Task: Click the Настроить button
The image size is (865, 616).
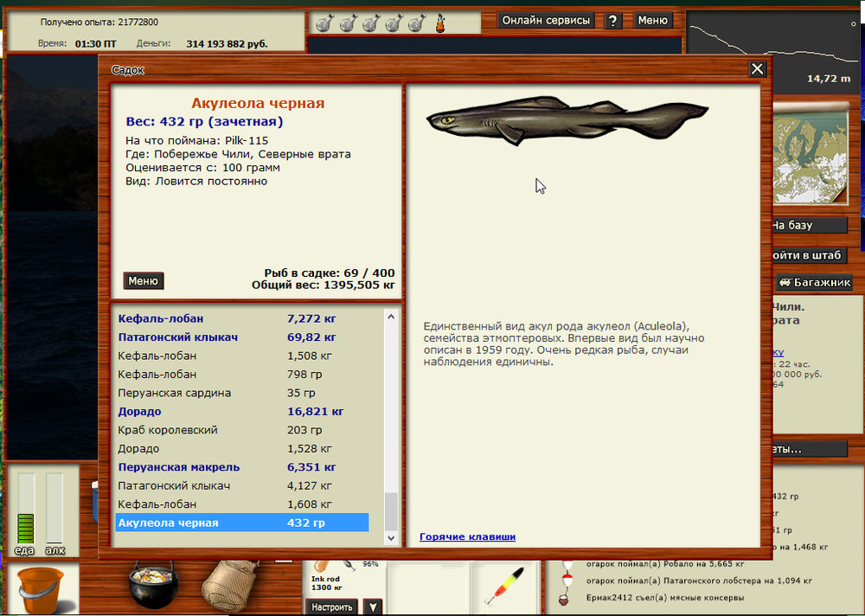Action: (x=331, y=607)
